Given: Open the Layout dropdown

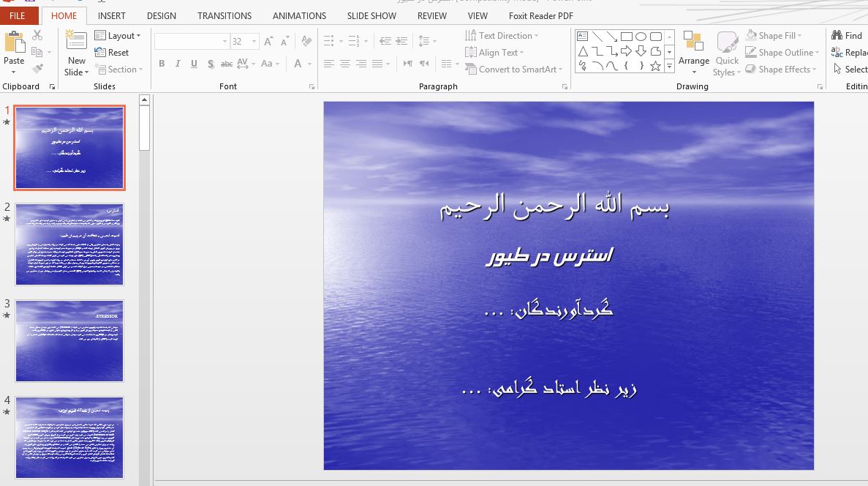Looking at the screenshot, I should coord(117,35).
